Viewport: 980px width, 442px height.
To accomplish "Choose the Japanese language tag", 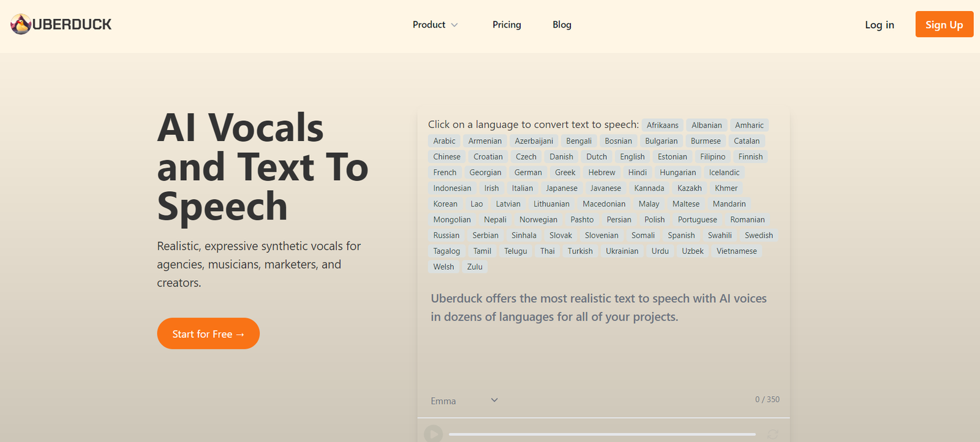I will pos(561,188).
